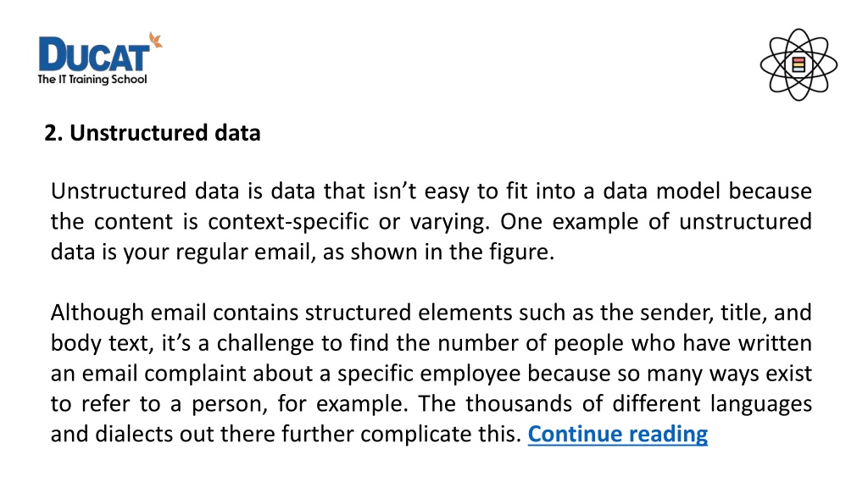Open the Continue reading link
868x488 pixels.
click(617, 435)
